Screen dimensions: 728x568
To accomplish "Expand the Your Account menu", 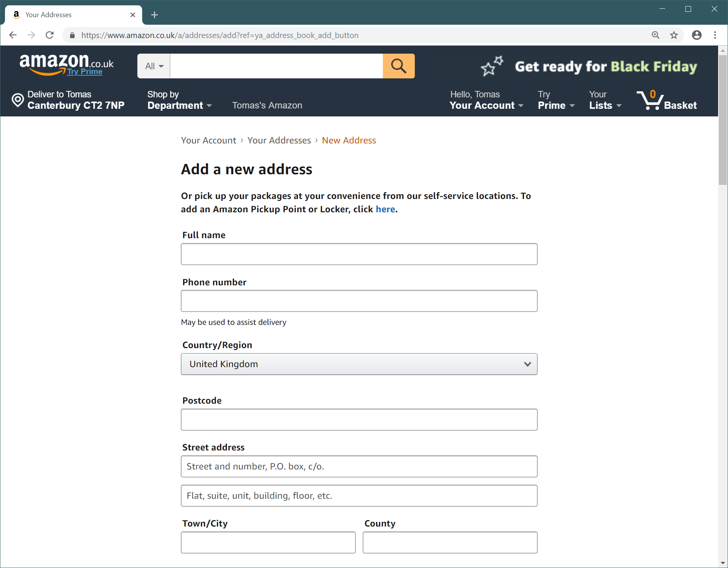I will pyautogui.click(x=486, y=100).
